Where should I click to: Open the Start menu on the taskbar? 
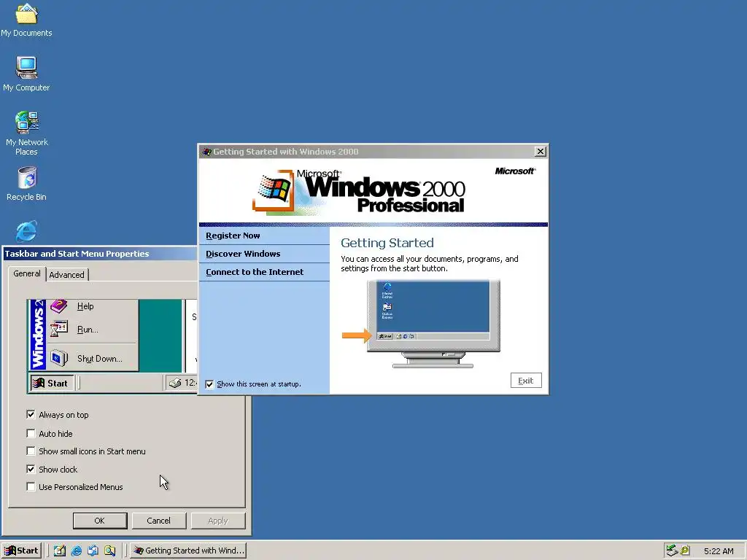click(x=21, y=551)
